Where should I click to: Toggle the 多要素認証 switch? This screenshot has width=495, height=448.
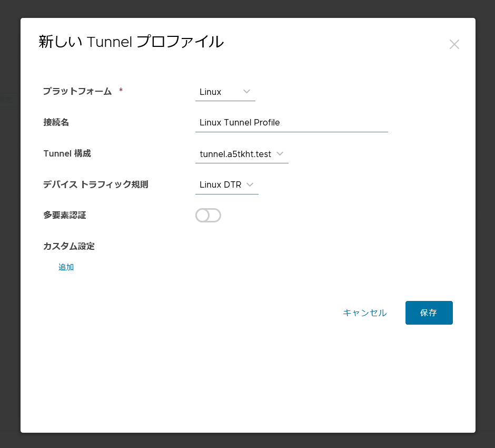pyautogui.click(x=208, y=216)
